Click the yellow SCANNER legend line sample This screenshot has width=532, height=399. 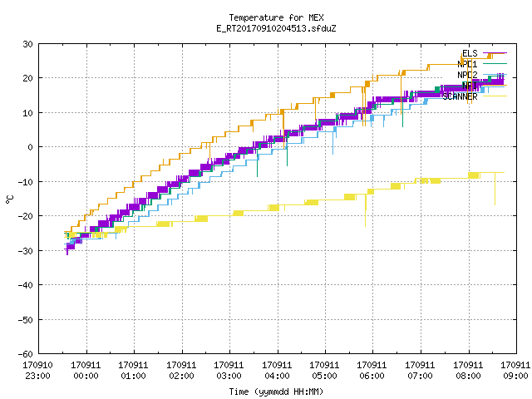495,96
